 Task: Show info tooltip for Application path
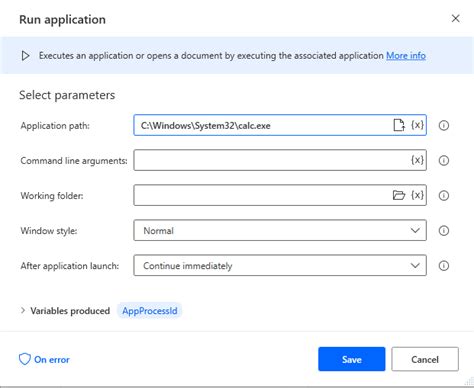point(444,126)
